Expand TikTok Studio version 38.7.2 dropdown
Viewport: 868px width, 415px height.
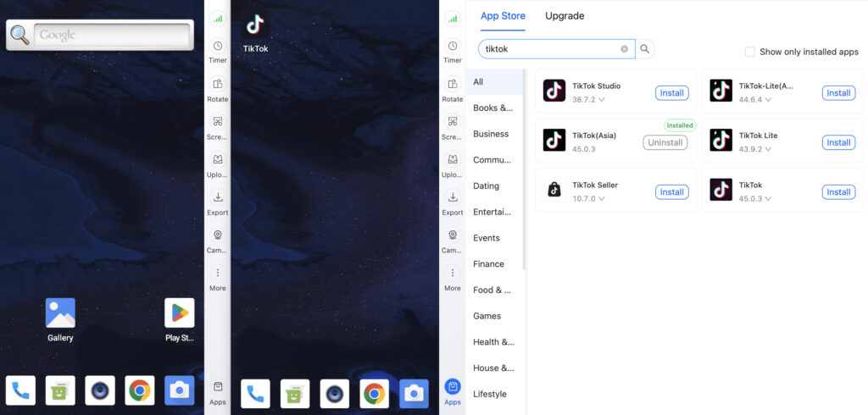coord(588,100)
